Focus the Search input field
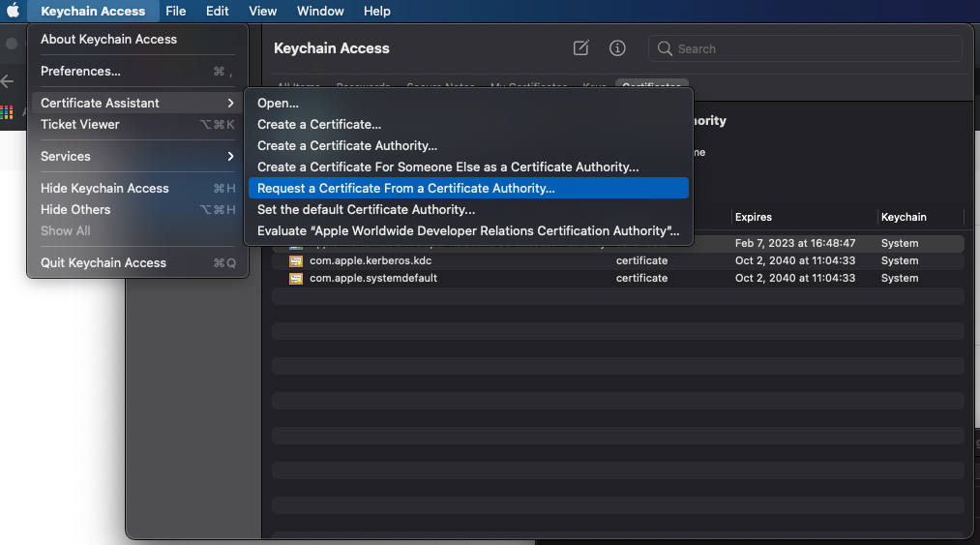This screenshot has width=980, height=545. tap(805, 48)
